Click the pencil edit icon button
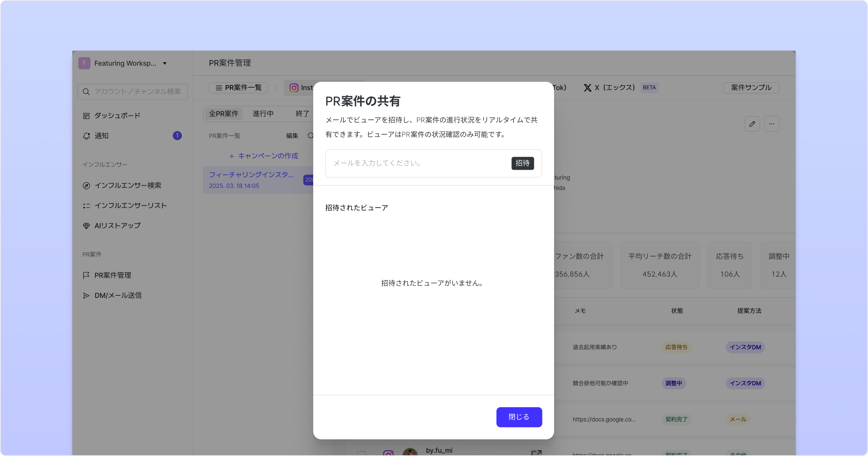 752,124
